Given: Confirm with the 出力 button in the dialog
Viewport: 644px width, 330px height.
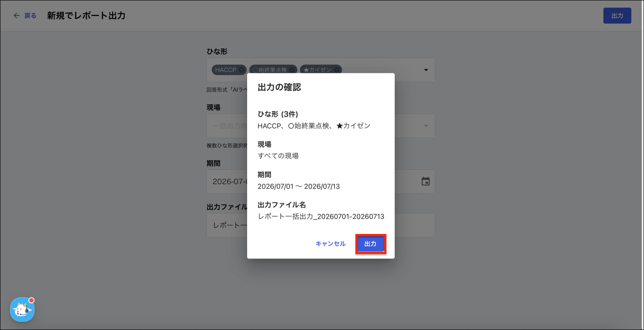Looking at the screenshot, I should tap(370, 244).
